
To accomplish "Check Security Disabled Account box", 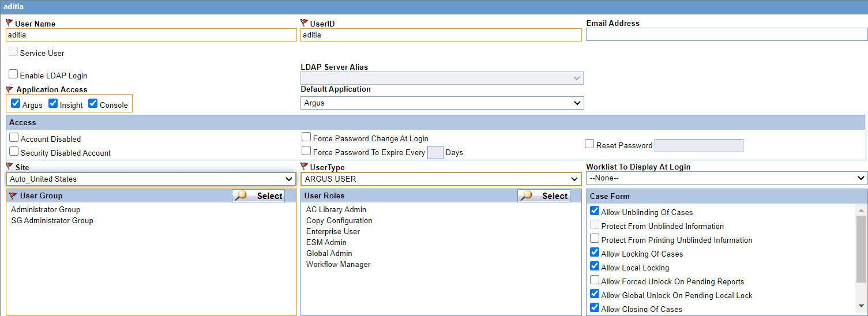I will [14, 152].
